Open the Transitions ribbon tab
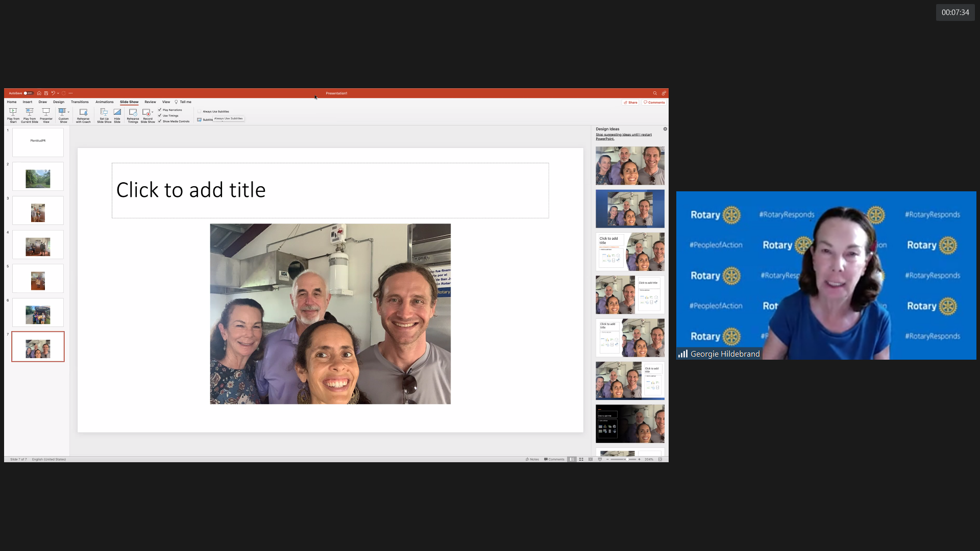 [80, 102]
